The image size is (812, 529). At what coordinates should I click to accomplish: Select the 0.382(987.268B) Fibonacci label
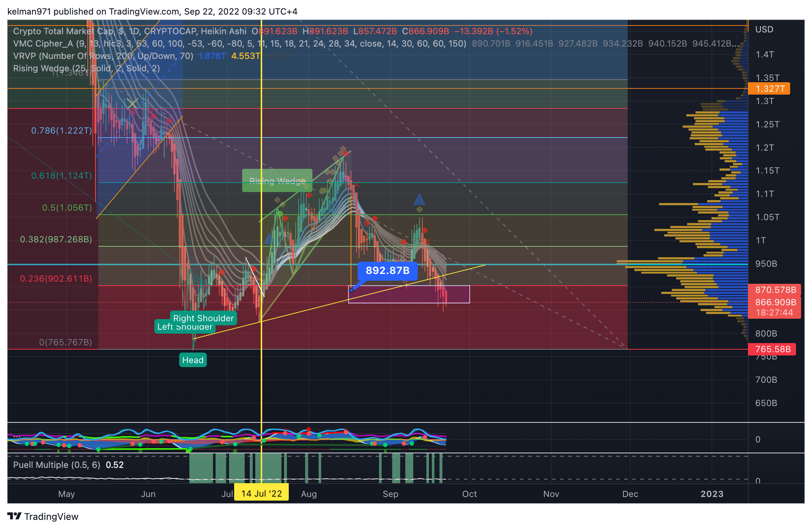56,239
